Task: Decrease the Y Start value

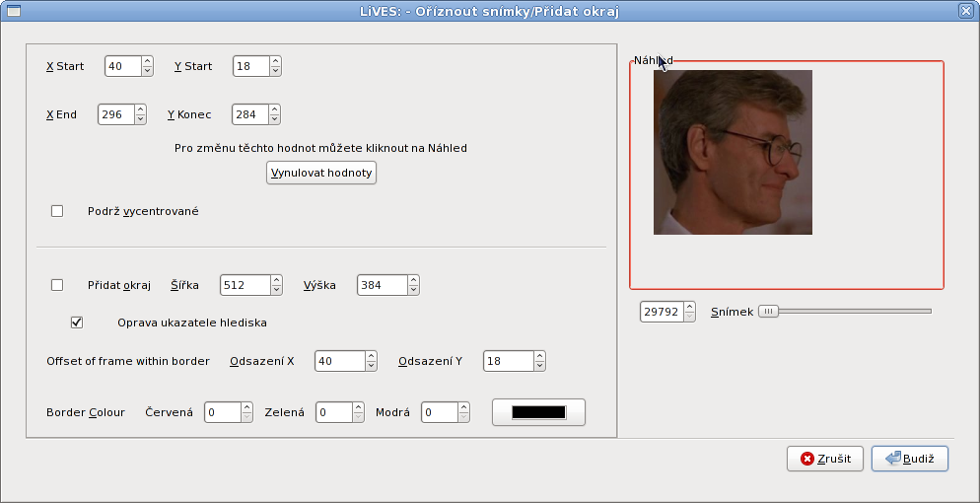Action: click(x=275, y=72)
